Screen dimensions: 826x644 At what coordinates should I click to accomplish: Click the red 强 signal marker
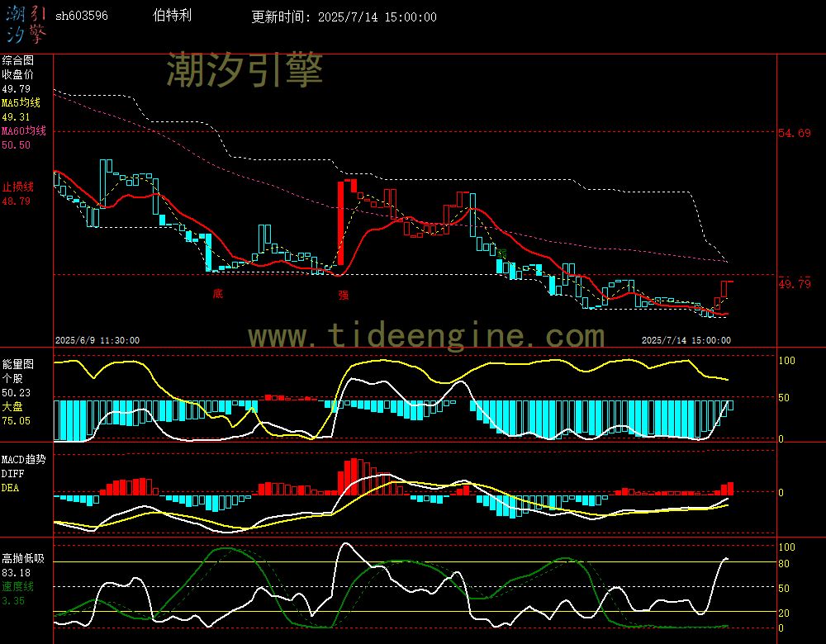click(x=344, y=295)
